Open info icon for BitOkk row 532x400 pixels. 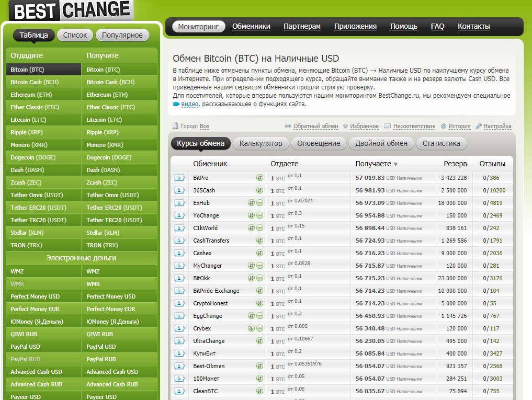point(179,278)
